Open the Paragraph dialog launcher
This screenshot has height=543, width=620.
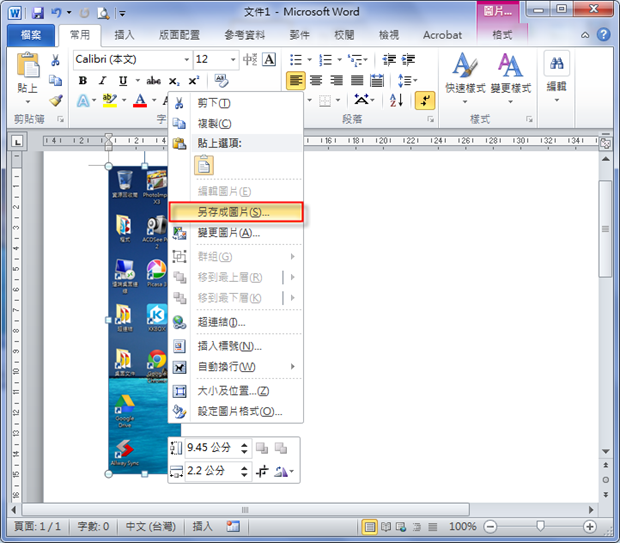click(x=430, y=119)
